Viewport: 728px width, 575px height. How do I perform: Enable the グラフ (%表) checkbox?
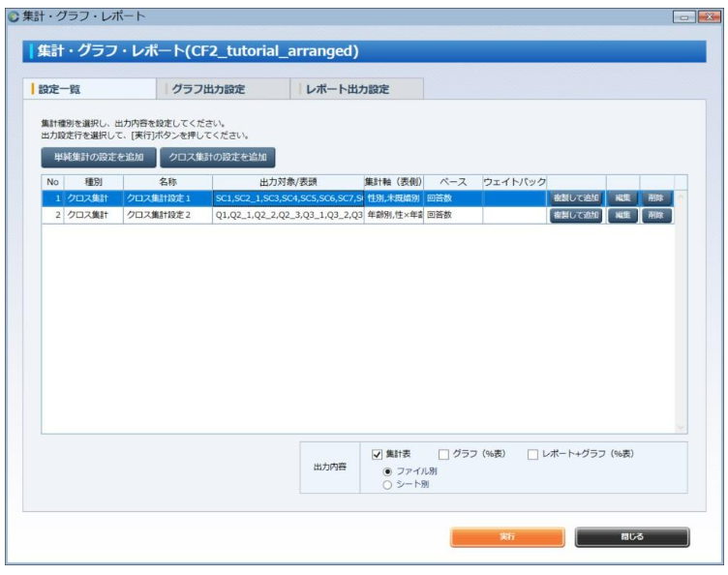443,454
